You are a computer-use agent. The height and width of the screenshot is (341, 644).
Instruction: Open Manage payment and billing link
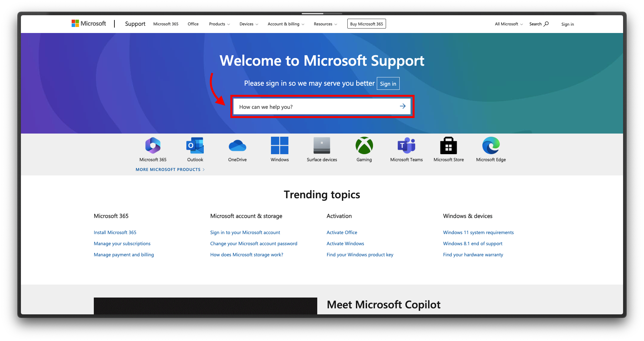click(x=124, y=255)
